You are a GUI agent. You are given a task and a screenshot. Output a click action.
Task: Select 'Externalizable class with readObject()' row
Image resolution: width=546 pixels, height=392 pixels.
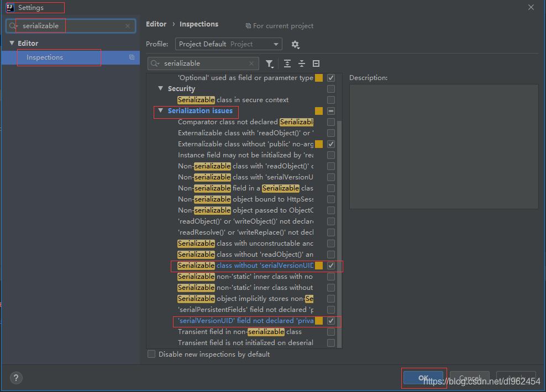coord(245,133)
